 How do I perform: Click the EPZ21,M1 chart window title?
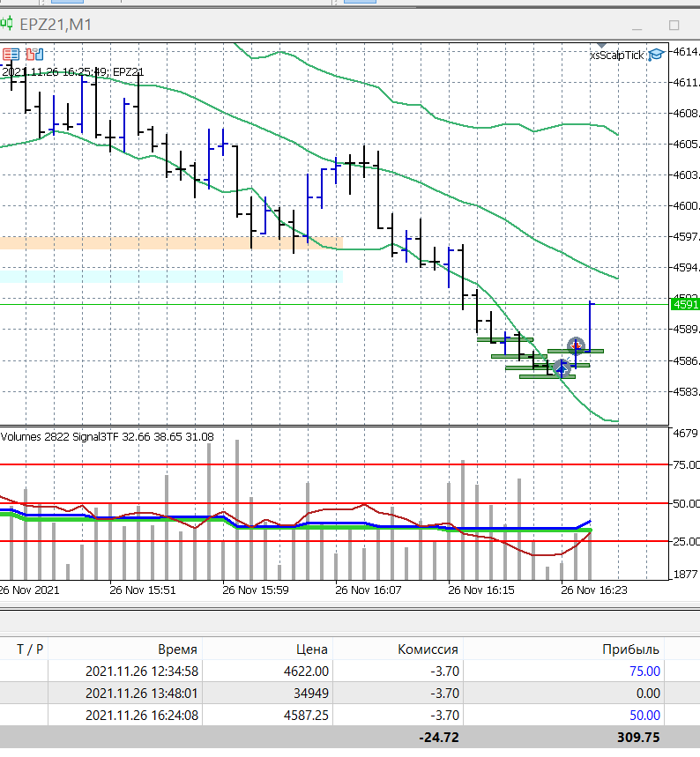click(56, 24)
